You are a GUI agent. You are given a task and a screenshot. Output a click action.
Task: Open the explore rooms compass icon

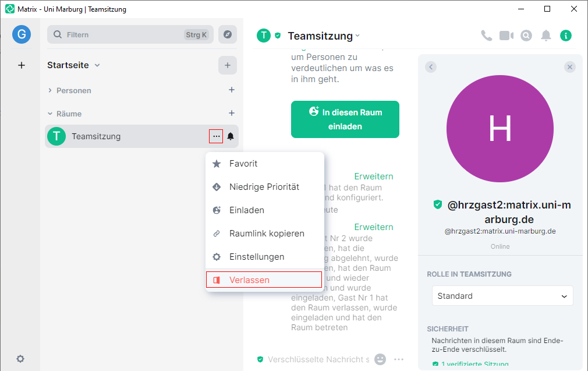228,34
